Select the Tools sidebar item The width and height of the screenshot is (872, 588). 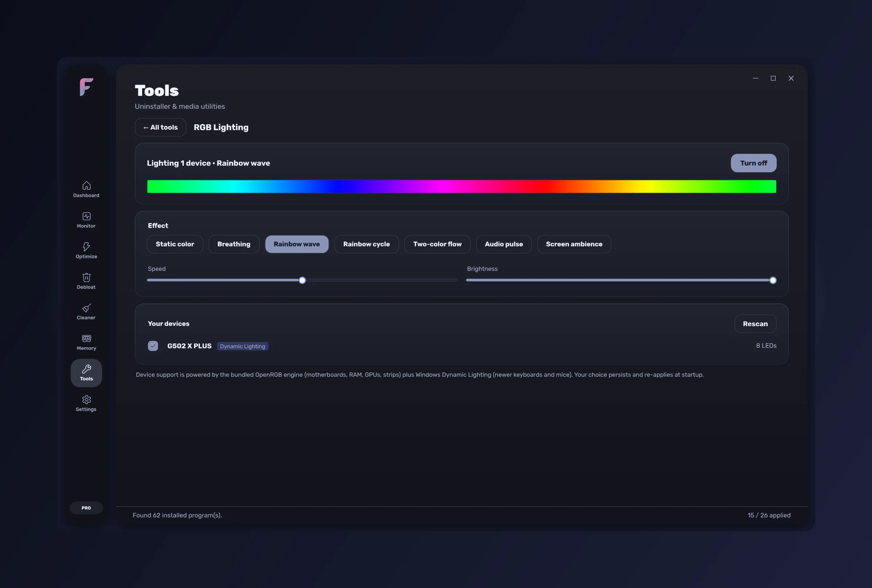pyautogui.click(x=86, y=373)
